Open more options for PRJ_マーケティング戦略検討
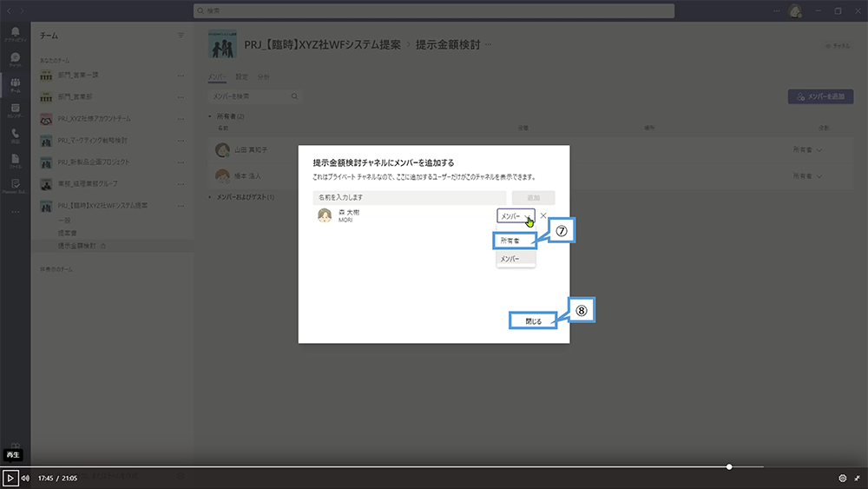The width and height of the screenshot is (868, 489). coord(181,141)
